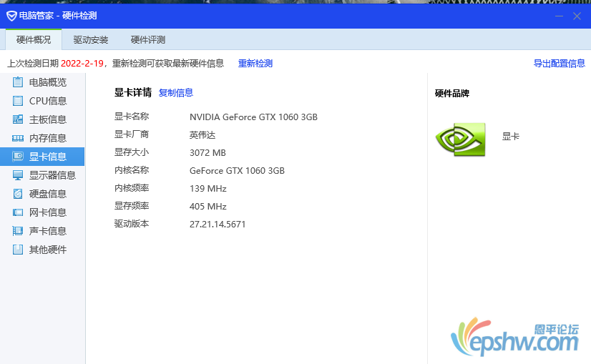The image size is (591, 364).
Task: Click the 显卡厂商 field label
Action: click(132, 134)
